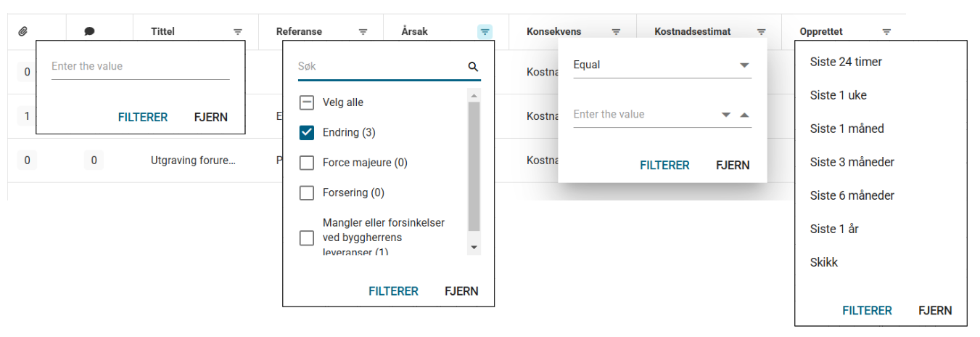Open the Konsekvens column filter icon

tap(616, 32)
